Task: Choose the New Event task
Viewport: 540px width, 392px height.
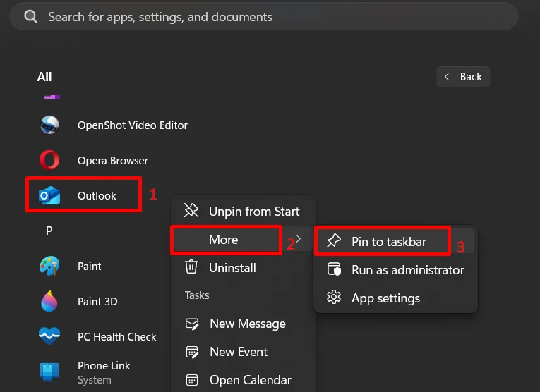Action: 239,352
